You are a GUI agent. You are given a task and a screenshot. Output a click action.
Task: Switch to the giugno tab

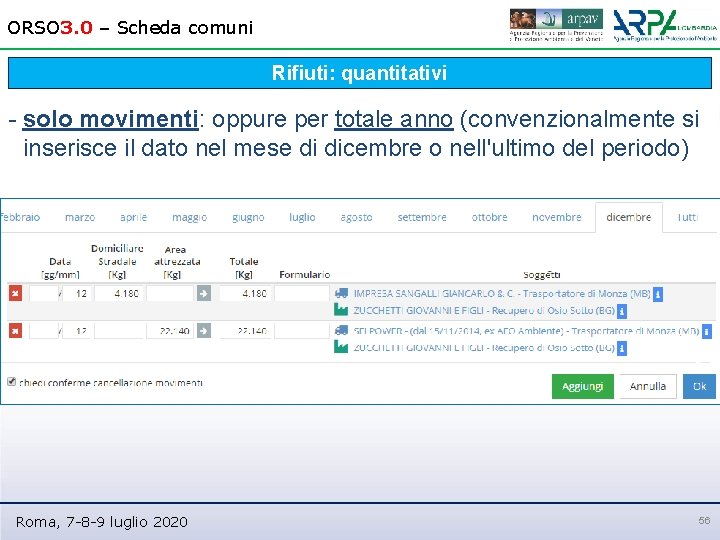248,217
